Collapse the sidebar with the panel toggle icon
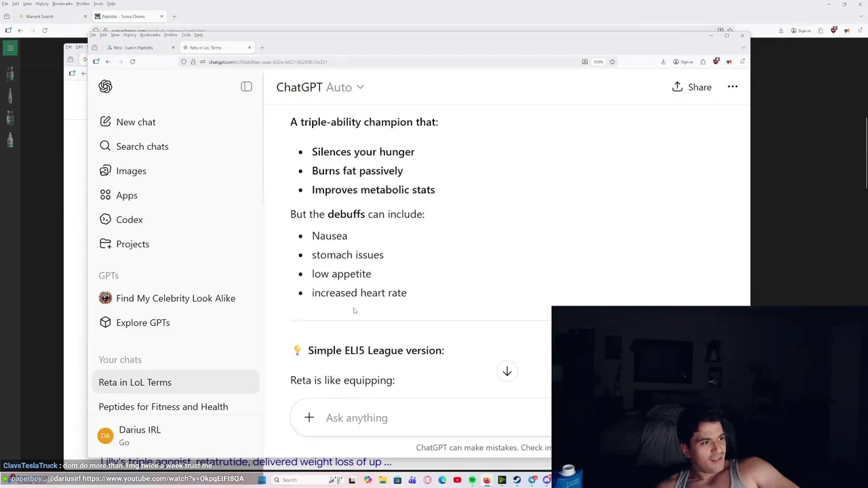This screenshot has width=868, height=488. [x=246, y=87]
